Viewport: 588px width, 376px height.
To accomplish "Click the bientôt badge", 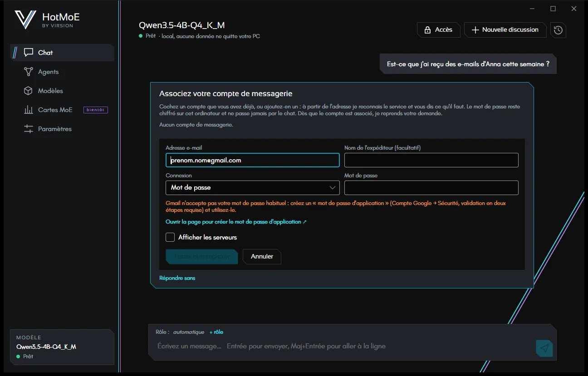I will coord(96,110).
